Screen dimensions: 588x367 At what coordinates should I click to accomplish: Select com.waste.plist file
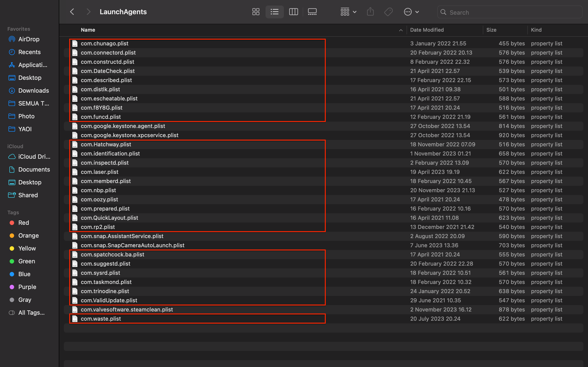click(x=101, y=319)
